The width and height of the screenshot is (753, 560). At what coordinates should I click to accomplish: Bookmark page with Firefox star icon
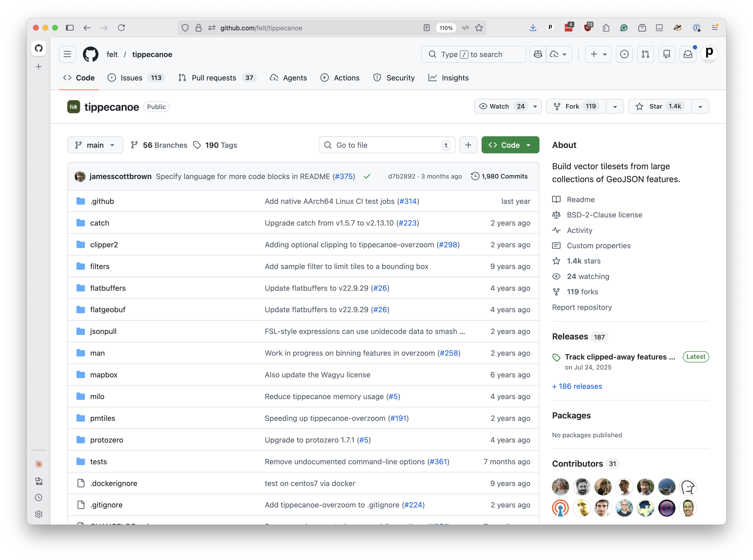pyautogui.click(x=479, y=28)
